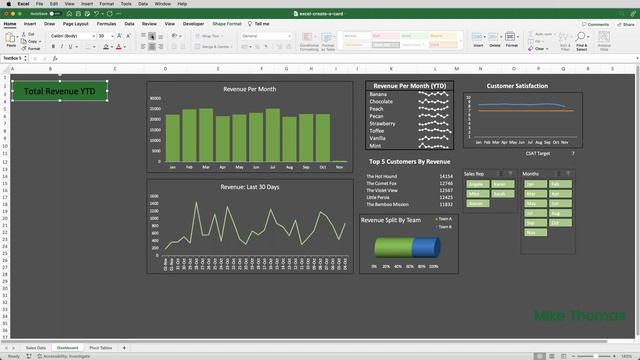Click the Months slicer clear filter icon
The height and width of the screenshot is (360, 640).
[568, 173]
